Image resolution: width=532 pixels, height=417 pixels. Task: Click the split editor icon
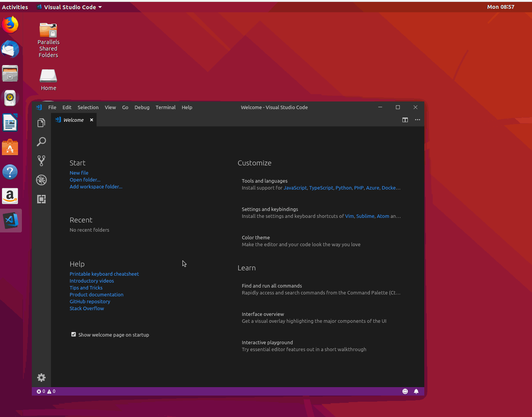405,120
